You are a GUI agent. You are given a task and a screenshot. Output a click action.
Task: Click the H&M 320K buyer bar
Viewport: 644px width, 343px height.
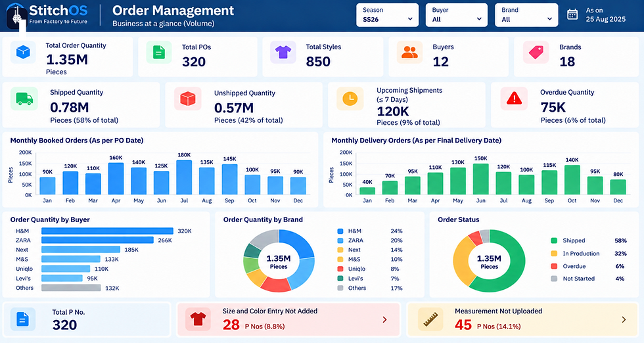pos(107,231)
